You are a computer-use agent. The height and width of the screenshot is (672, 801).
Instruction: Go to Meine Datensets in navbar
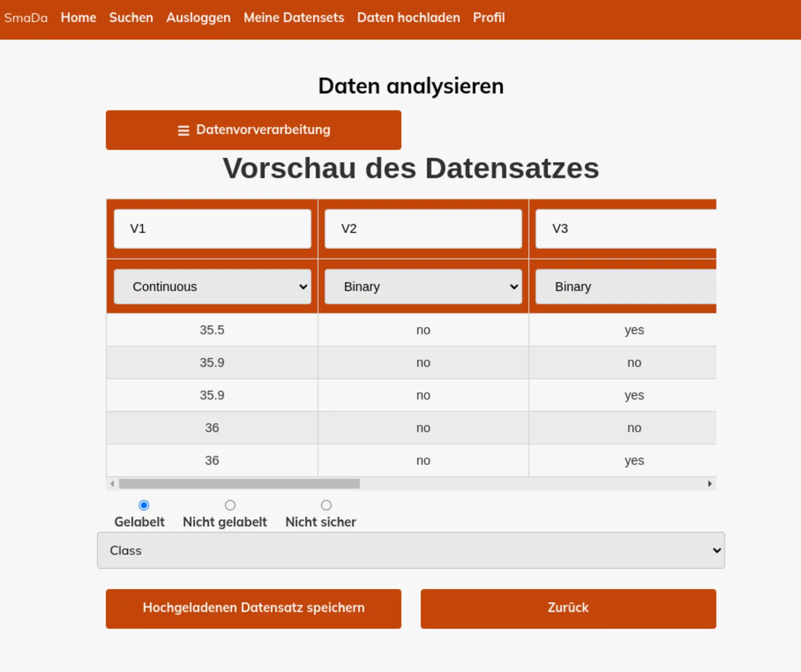294,18
